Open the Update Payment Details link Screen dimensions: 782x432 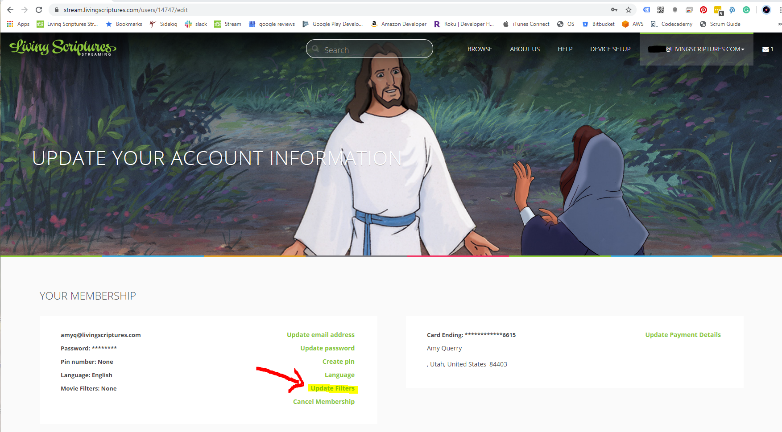[x=682, y=335]
